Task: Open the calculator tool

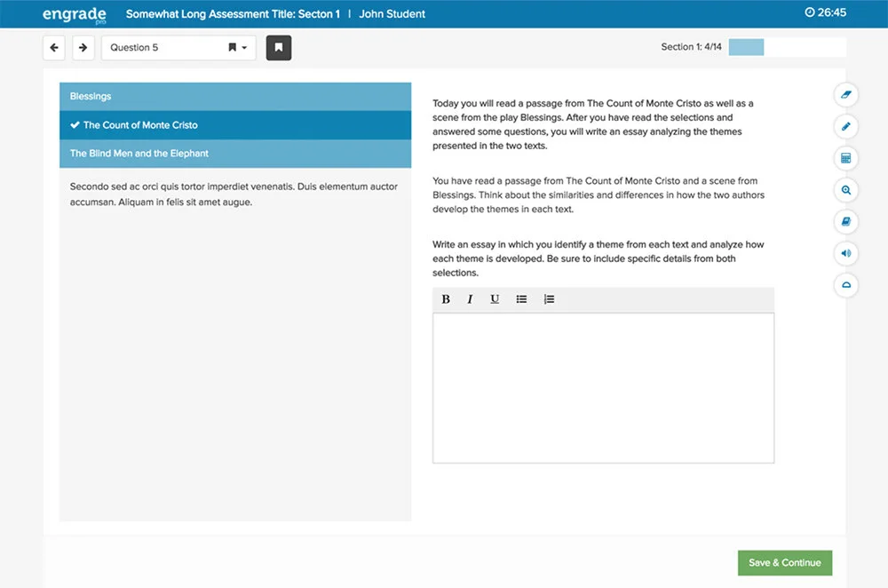Action: [845, 158]
